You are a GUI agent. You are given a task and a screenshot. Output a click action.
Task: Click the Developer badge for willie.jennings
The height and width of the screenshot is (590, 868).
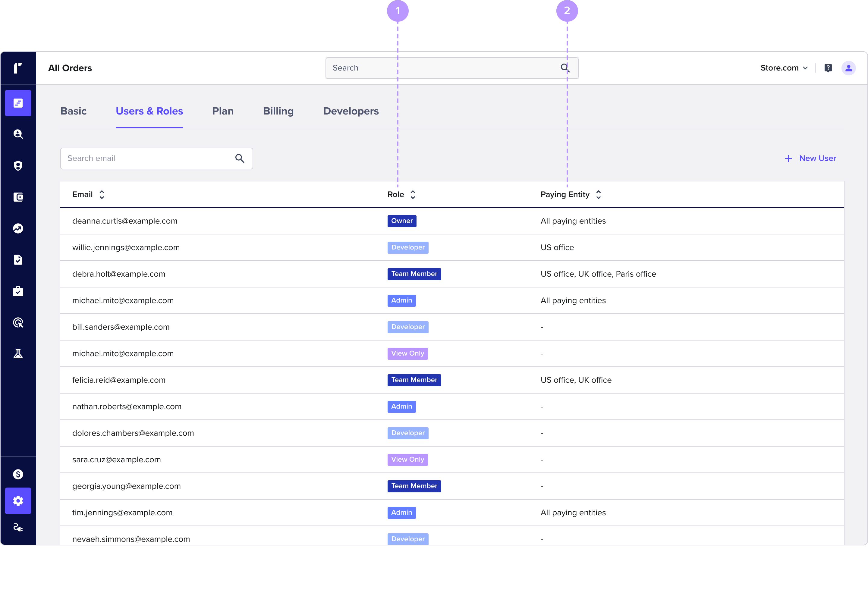pos(408,248)
